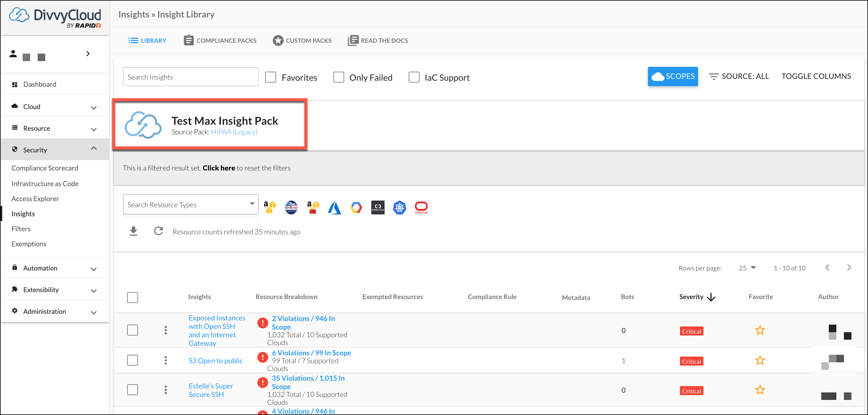The height and width of the screenshot is (415, 868).
Task: Focus the Search Insights field
Action: point(191,77)
